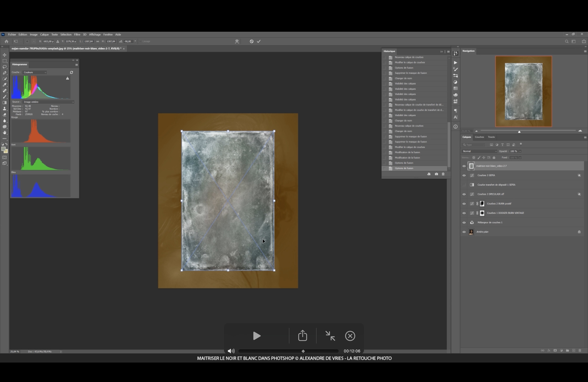
Task: Switch to the Couches tab
Action: point(479,137)
